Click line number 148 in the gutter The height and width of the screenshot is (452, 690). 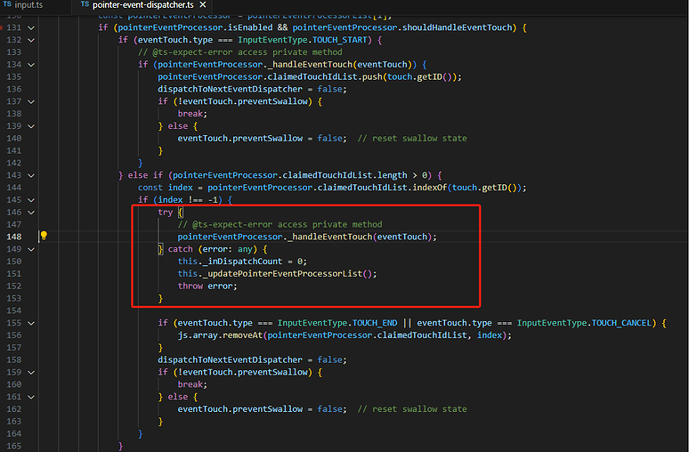pos(14,237)
